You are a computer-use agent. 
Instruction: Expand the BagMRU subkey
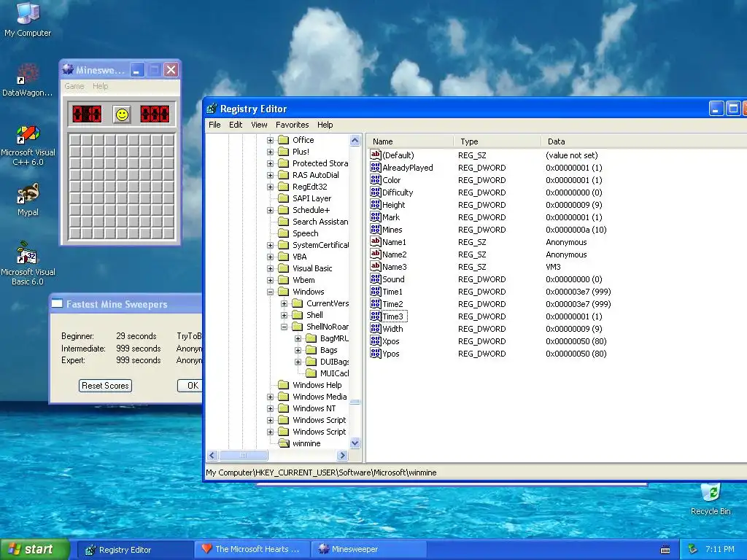coord(298,338)
